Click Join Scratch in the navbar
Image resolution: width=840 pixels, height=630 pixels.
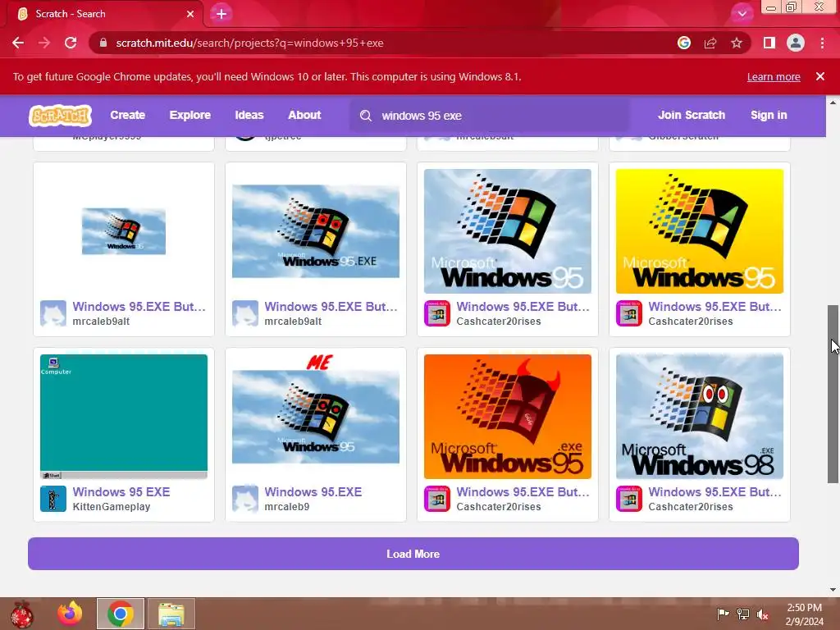[x=692, y=115]
